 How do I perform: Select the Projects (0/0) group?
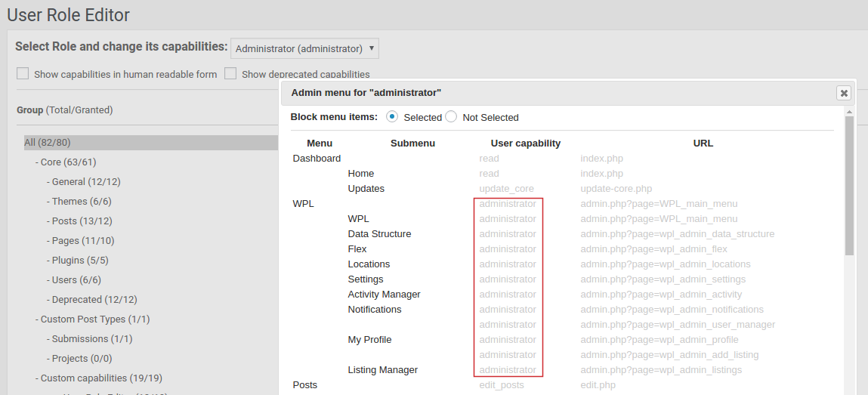[x=81, y=359]
